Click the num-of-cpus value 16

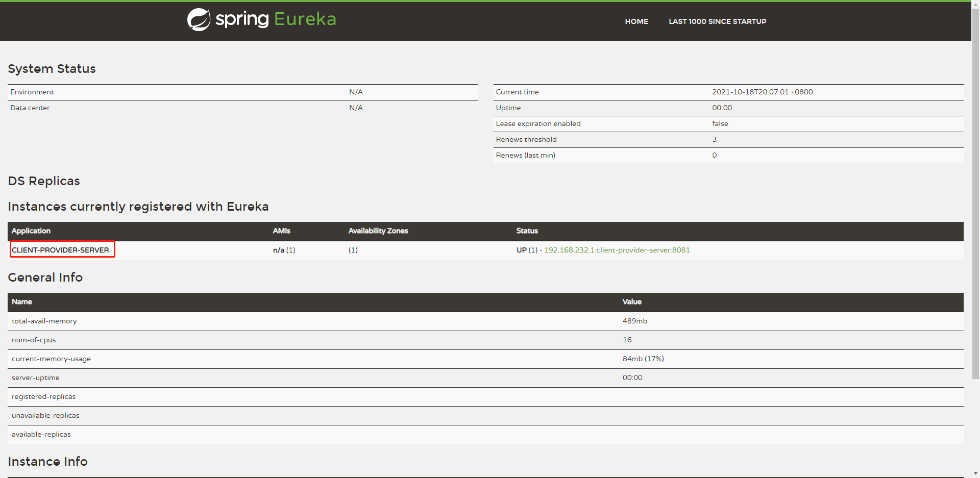click(x=627, y=340)
